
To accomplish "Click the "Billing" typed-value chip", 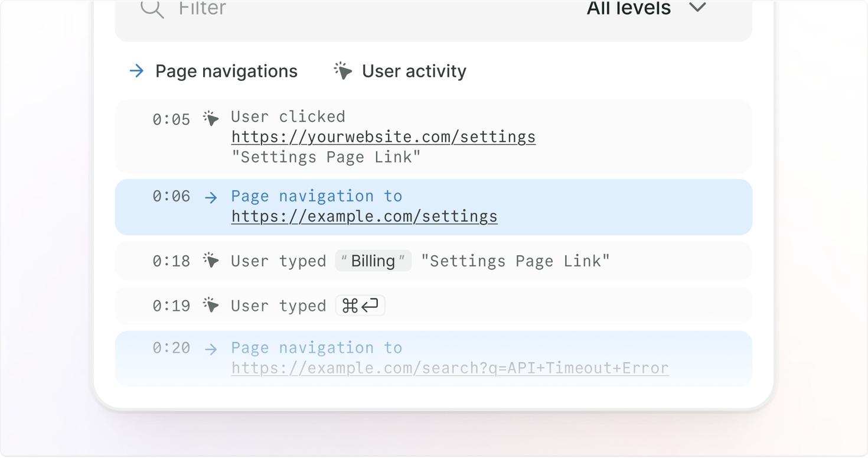I will [x=373, y=261].
